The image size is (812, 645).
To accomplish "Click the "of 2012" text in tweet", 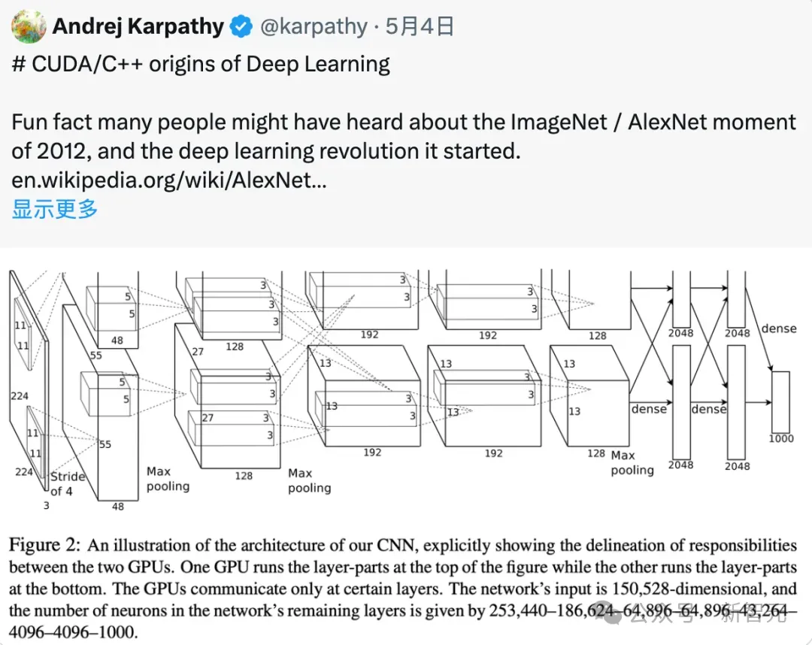I will tap(51, 151).
